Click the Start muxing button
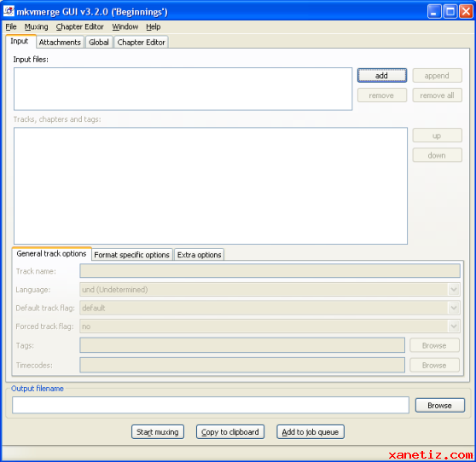476x462 pixels. click(x=158, y=431)
